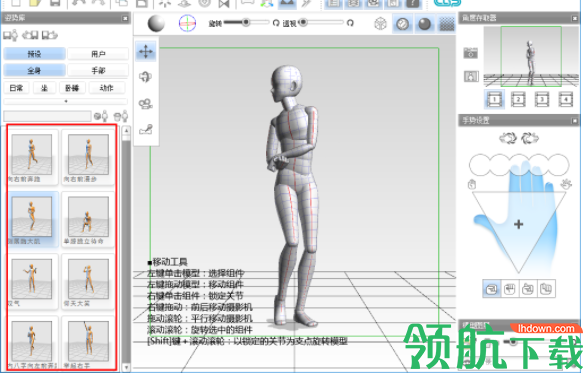Select the Move tool with four arrows
Screen dimensions: 583x376
pyautogui.click(x=146, y=51)
